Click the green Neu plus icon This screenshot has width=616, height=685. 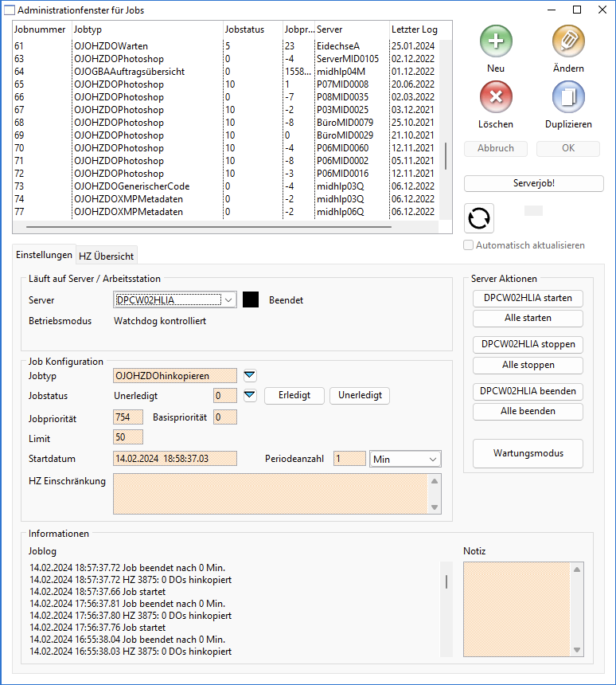[496, 41]
